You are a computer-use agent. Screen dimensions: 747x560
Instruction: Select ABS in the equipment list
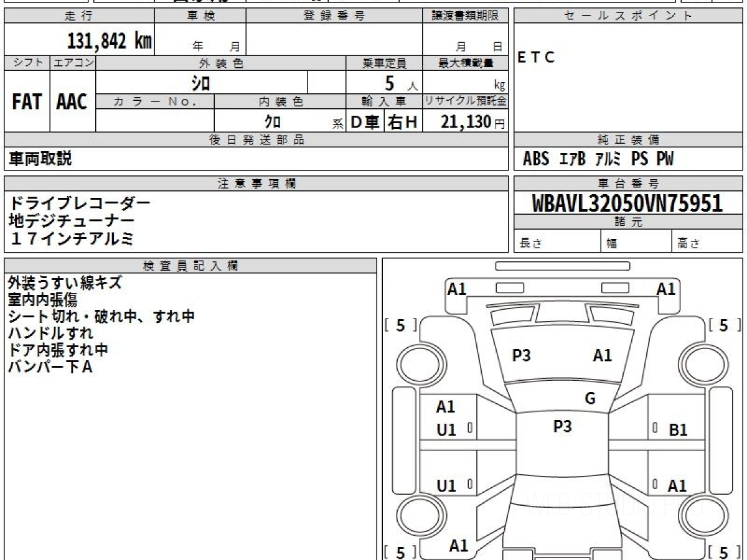(536, 159)
